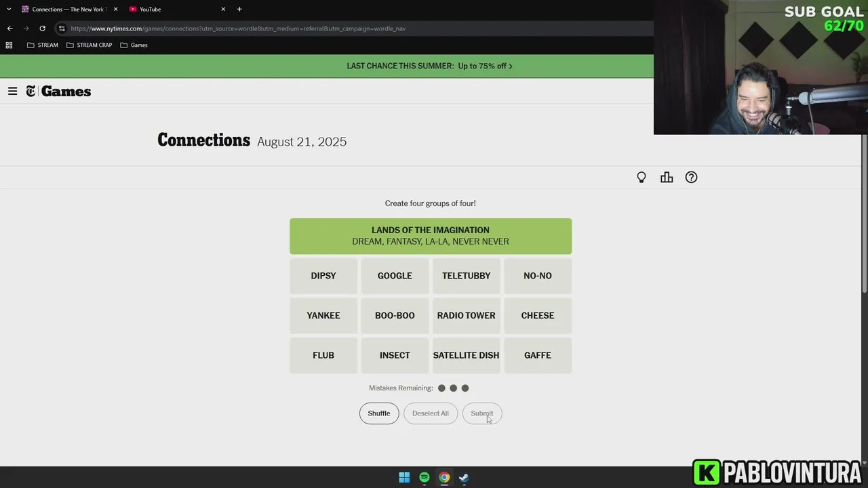Open Steam from the taskbar

(463, 477)
